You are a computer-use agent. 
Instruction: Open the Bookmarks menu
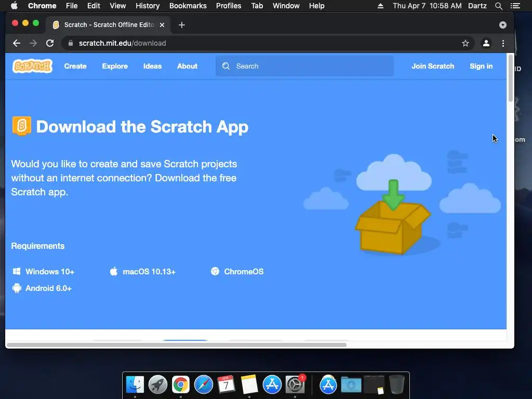point(188,6)
